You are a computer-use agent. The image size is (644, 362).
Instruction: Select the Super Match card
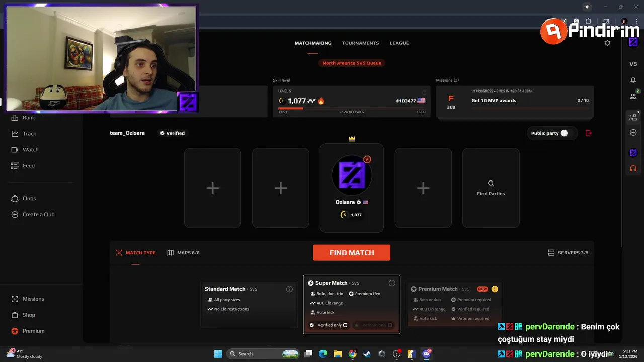pyautogui.click(x=352, y=304)
